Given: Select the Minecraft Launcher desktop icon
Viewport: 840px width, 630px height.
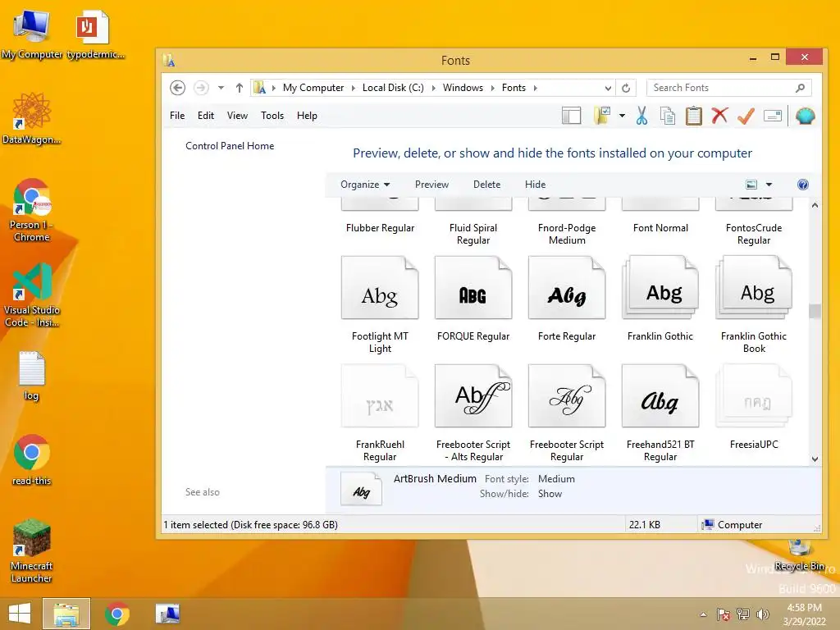Looking at the screenshot, I should (x=32, y=551).
